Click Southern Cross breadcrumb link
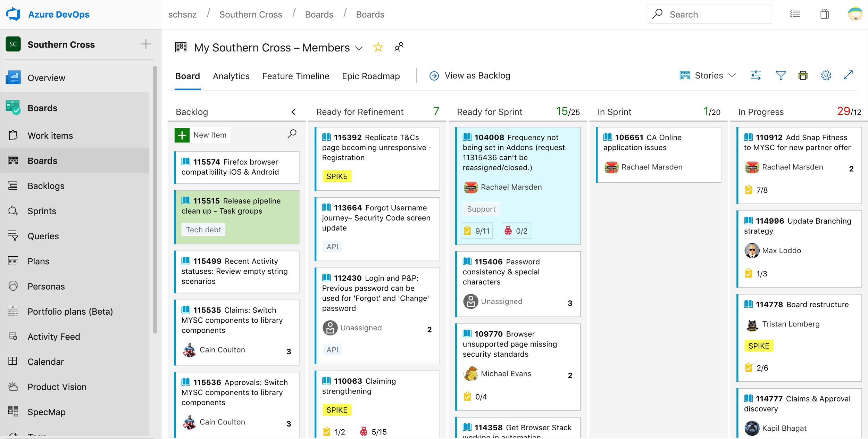868x439 pixels. coord(251,15)
